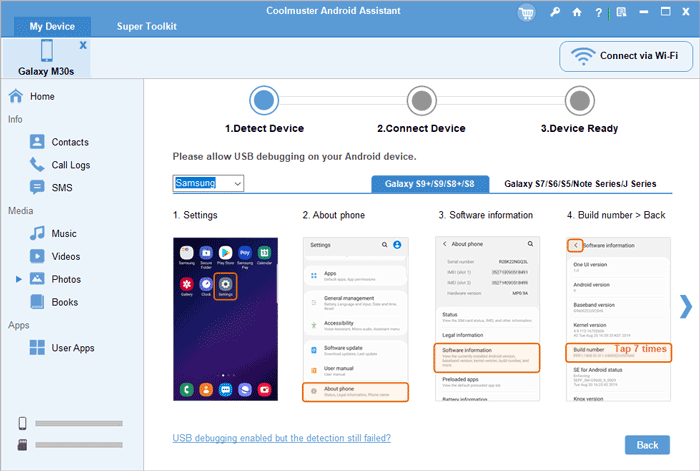Open Contacts in the sidebar
This screenshot has width=700, height=471.
click(69, 142)
